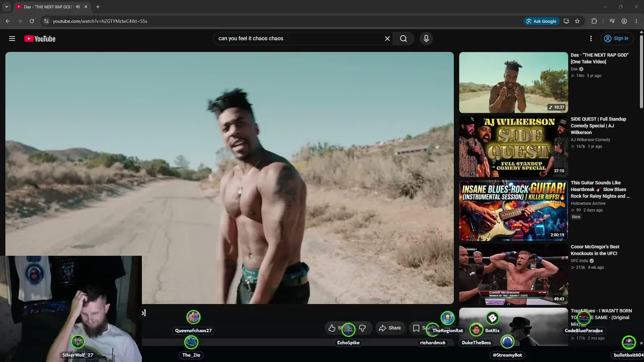Open the browser extensions menu
Viewport: 644px width, 362px height.
click(x=594, y=21)
